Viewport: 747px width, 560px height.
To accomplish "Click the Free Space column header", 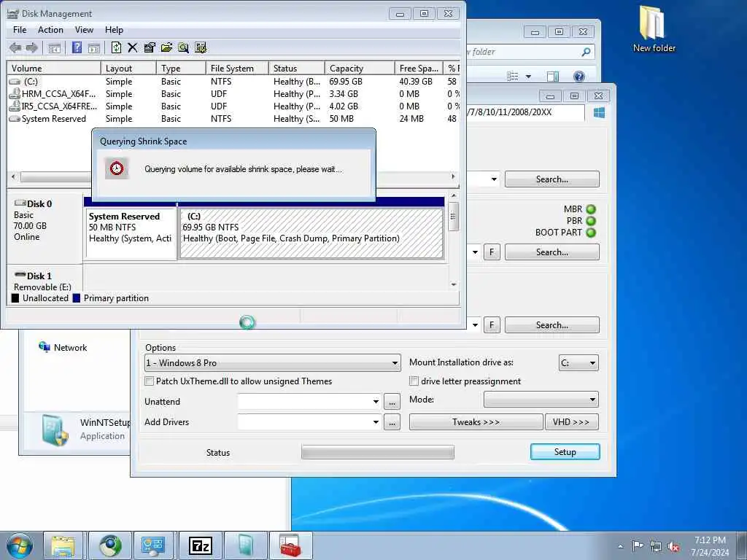I will click(x=419, y=68).
